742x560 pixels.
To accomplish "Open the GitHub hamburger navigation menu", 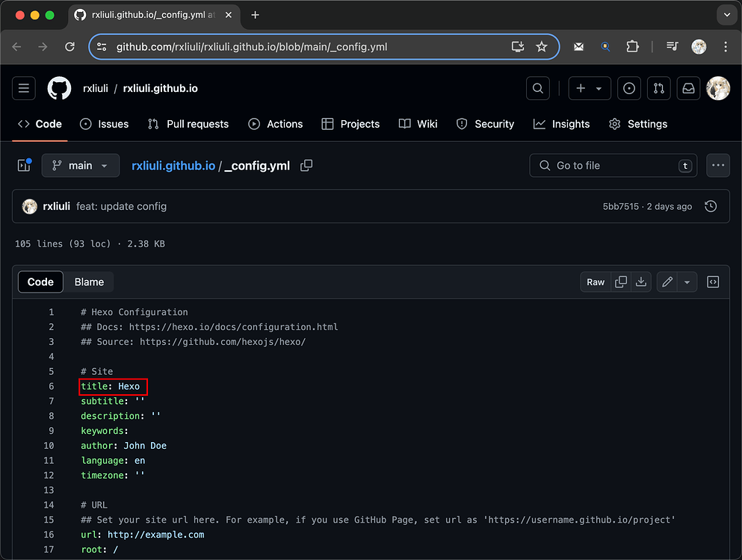I will (24, 88).
